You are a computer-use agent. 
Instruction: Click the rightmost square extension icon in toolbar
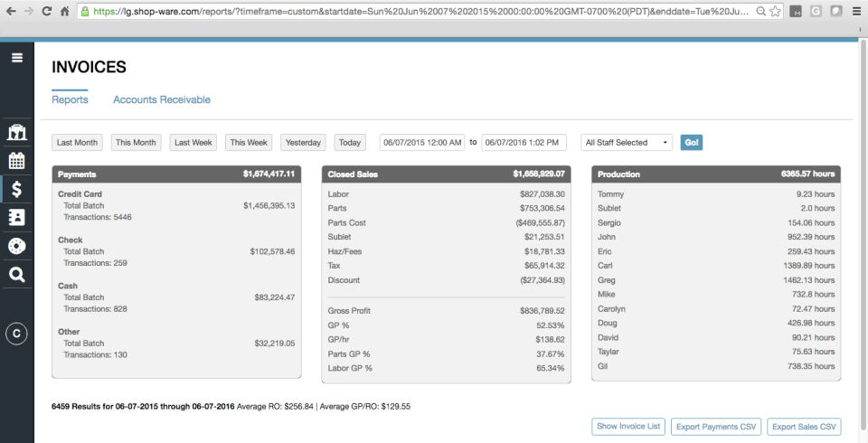click(x=836, y=11)
